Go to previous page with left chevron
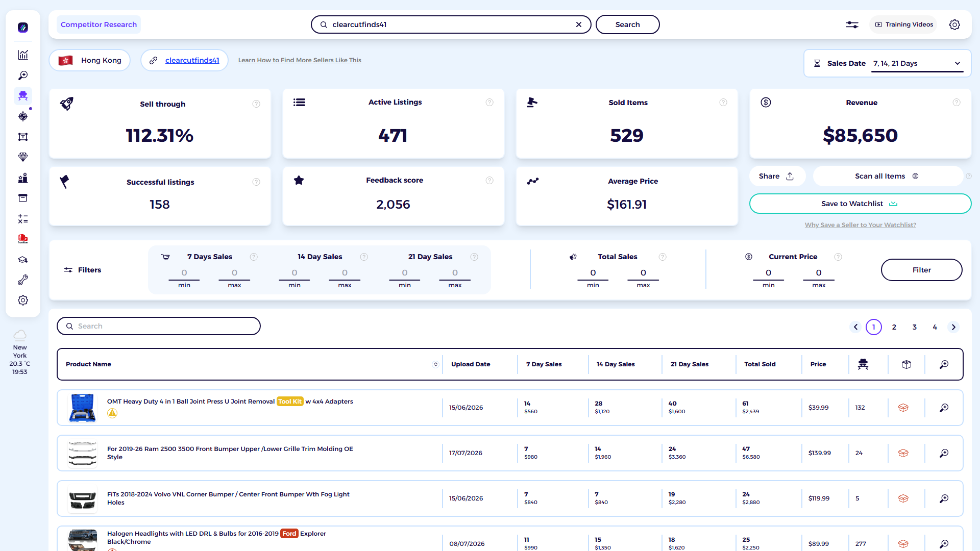This screenshot has height=551, width=980. (856, 327)
